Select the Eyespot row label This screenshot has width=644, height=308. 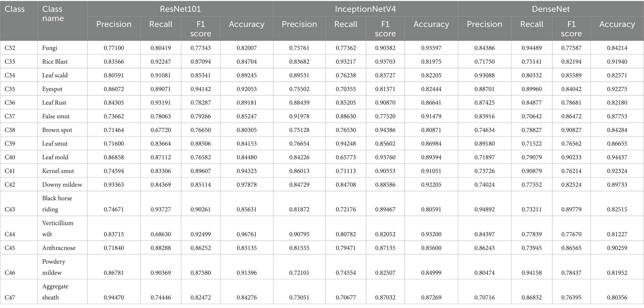coord(52,89)
